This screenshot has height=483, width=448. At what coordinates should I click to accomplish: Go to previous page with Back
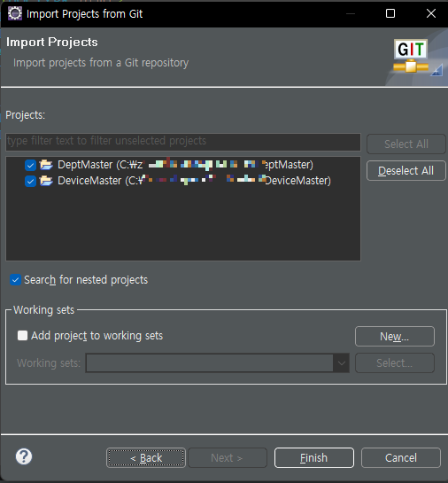pyautogui.click(x=146, y=457)
